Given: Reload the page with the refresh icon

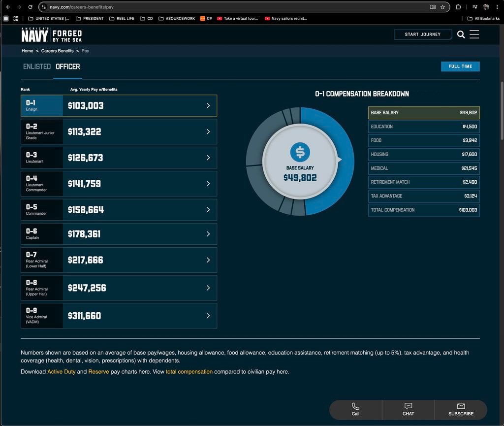Looking at the screenshot, I should [x=30, y=7].
